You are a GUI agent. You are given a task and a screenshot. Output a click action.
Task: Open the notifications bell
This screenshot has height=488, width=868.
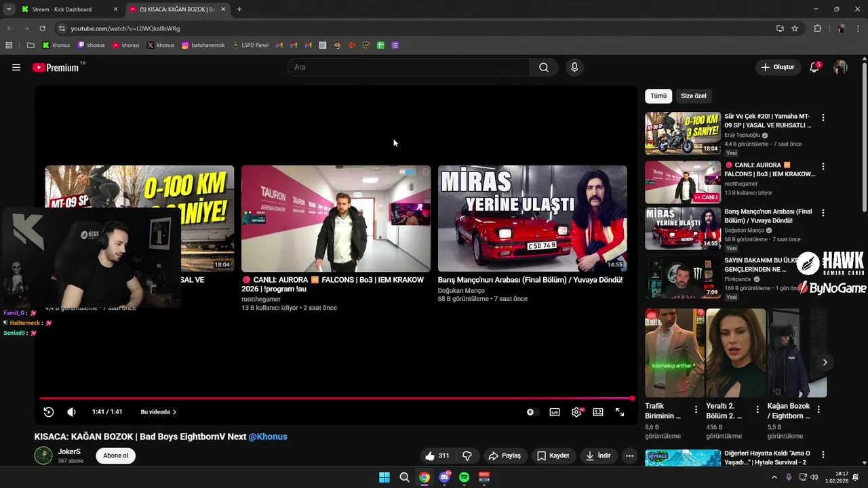click(814, 67)
